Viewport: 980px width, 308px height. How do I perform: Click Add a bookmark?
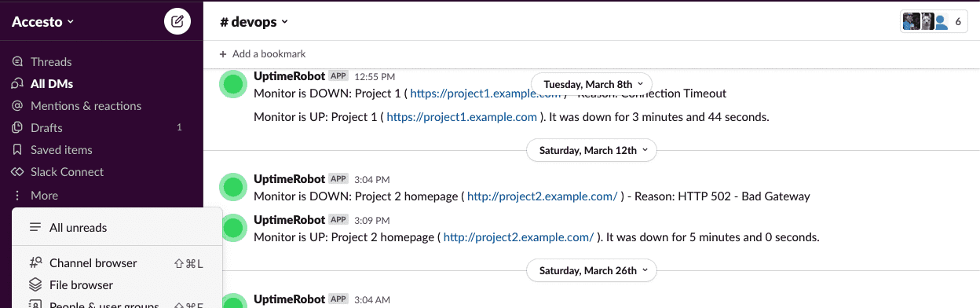pos(263,54)
